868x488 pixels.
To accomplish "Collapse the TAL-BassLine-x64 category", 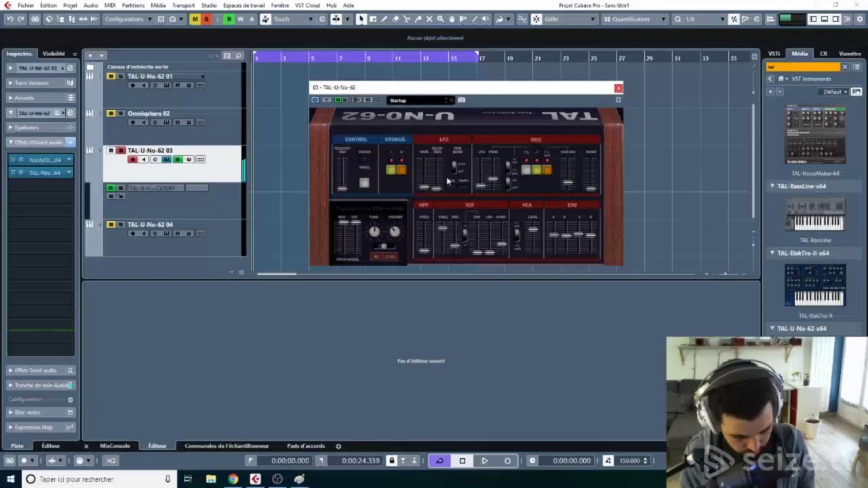I will [x=772, y=186].
